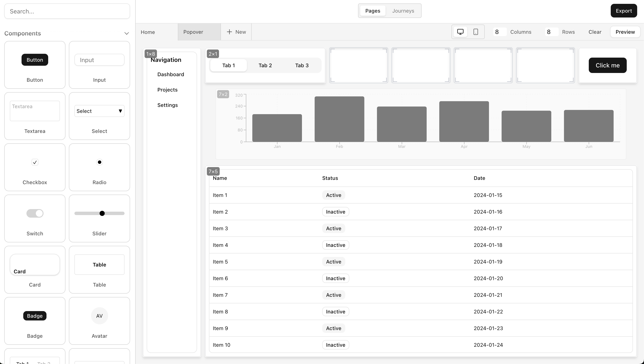
Task: Click Inactive badge for Item 2
Action: 335,212
